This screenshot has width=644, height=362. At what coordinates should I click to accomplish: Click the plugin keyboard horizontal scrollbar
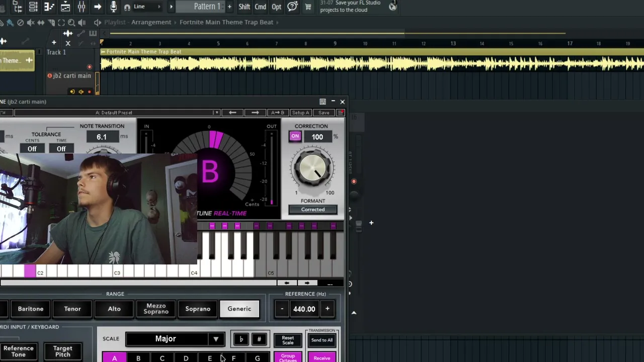[x=139, y=283]
